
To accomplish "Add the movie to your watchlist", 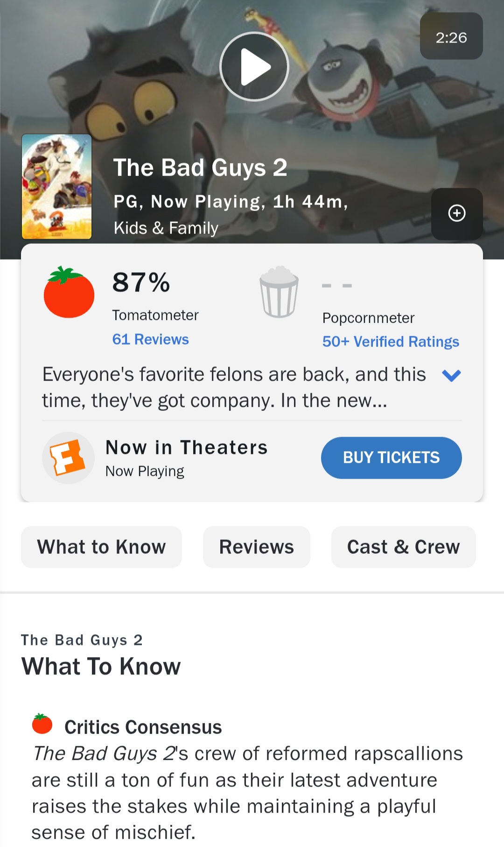I will click(x=456, y=213).
